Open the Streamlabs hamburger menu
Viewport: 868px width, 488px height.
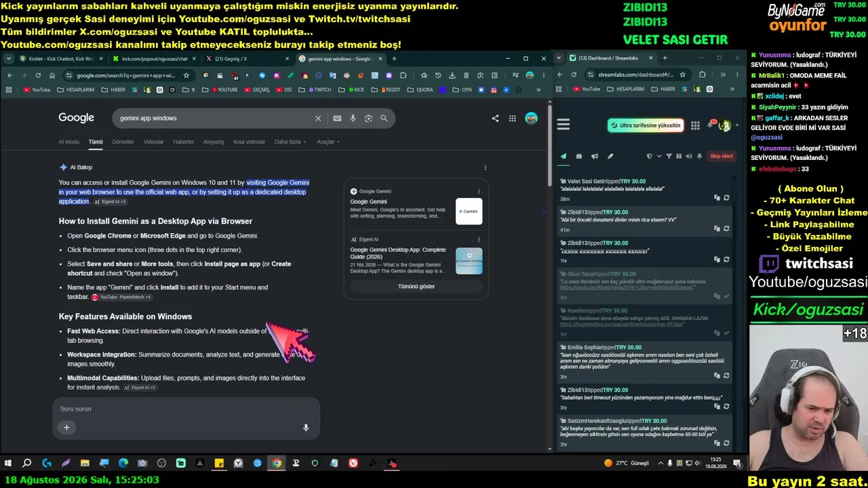click(563, 124)
